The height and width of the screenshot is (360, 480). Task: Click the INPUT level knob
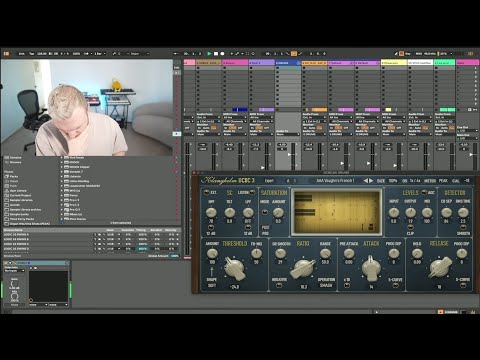[394, 212]
